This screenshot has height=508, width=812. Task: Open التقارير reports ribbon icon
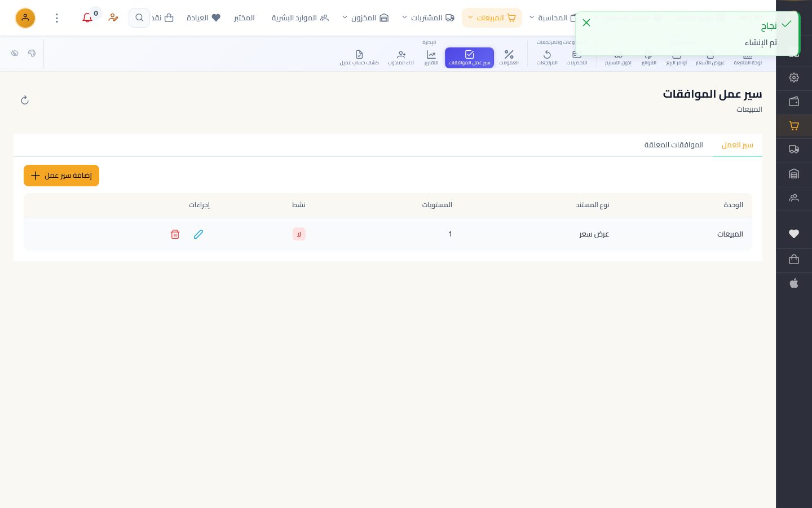(431, 58)
